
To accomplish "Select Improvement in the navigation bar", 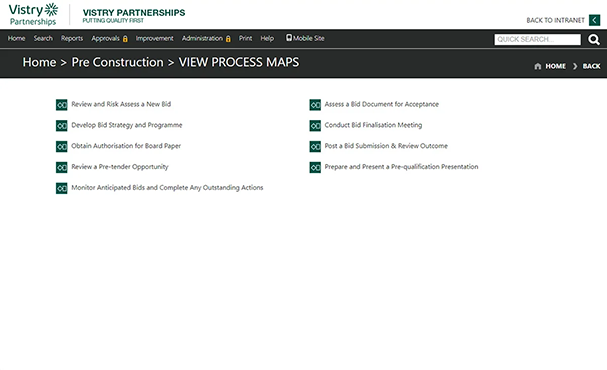I will tap(154, 38).
